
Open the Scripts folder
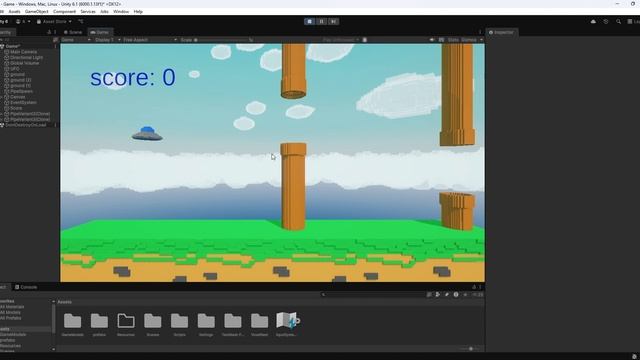coord(180,325)
